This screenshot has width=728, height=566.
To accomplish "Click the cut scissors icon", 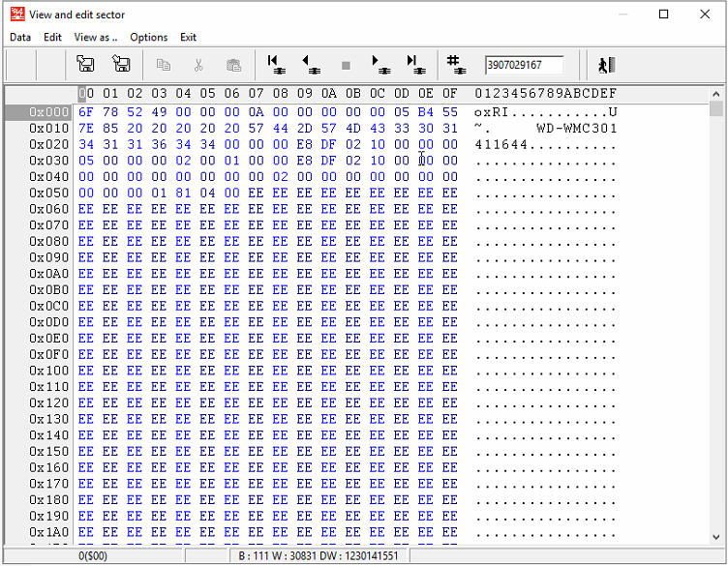I will 198,65.
